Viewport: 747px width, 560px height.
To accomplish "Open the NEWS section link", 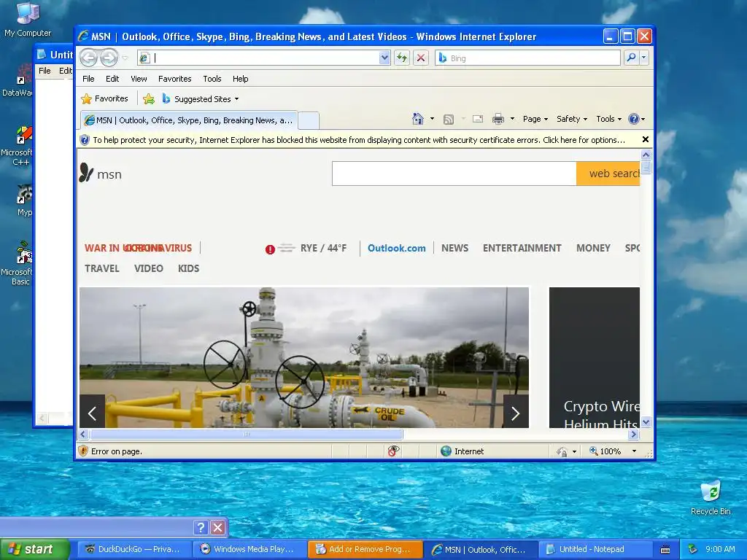I will click(454, 248).
